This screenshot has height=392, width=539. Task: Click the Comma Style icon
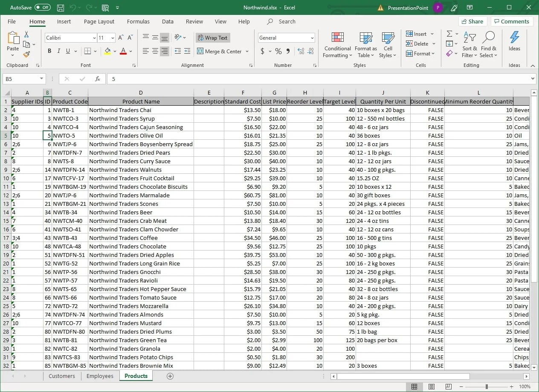tap(288, 51)
